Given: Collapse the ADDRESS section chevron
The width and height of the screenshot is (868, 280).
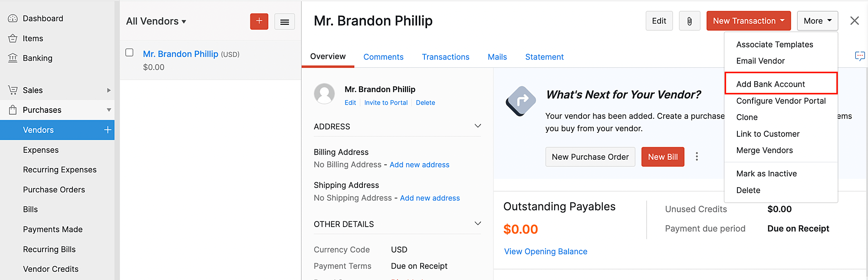Looking at the screenshot, I should coord(477,126).
